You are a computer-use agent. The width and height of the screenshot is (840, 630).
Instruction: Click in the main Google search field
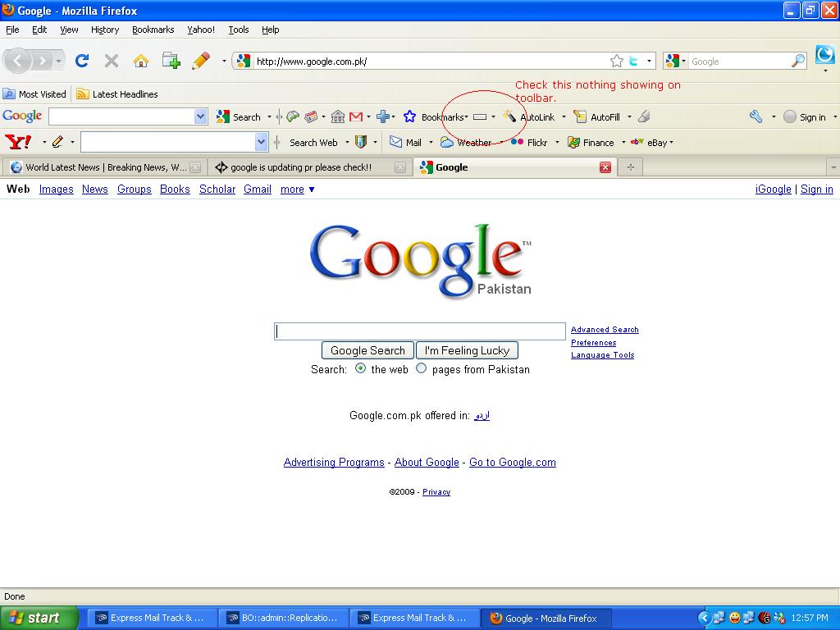(419, 331)
